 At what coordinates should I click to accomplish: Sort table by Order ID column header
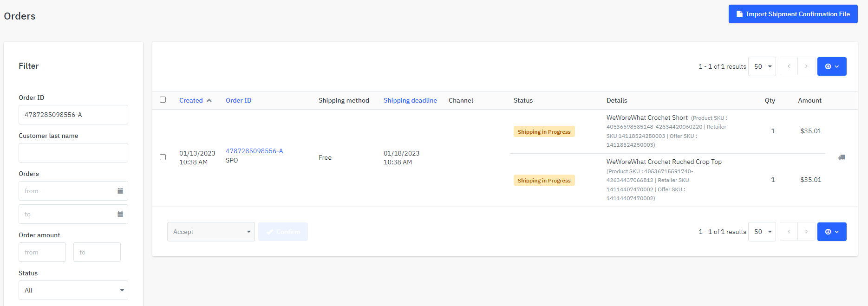(x=238, y=100)
